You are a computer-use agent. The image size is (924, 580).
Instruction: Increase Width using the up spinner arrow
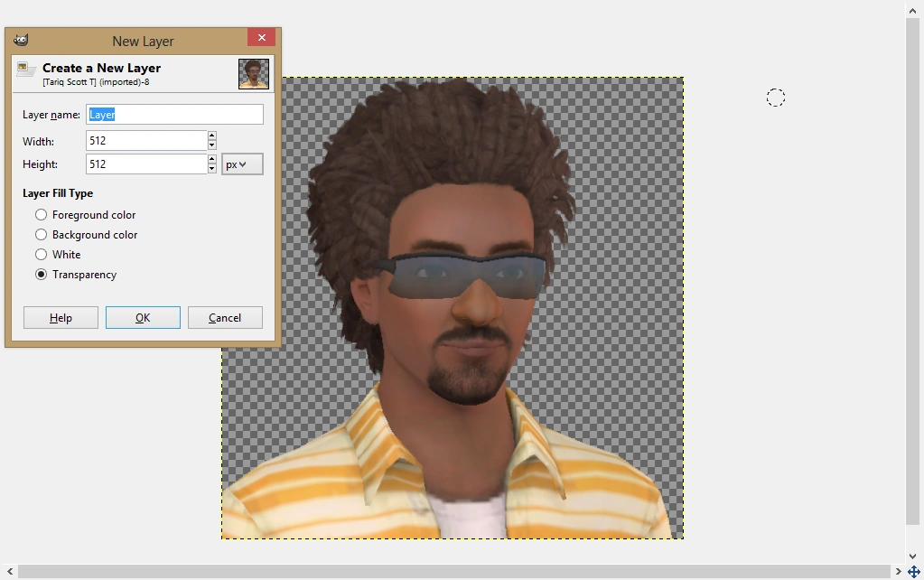pyautogui.click(x=212, y=136)
